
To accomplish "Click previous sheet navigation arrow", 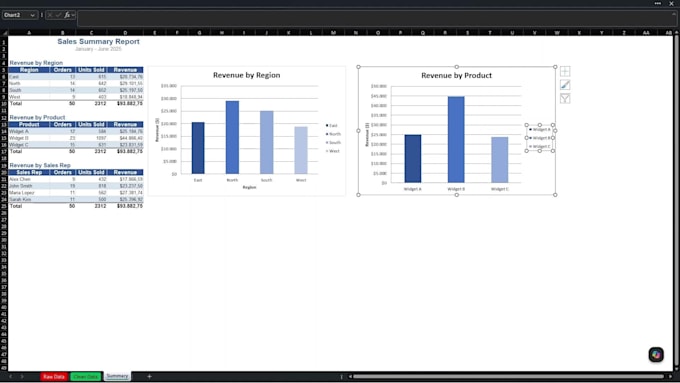I will click(x=10, y=376).
